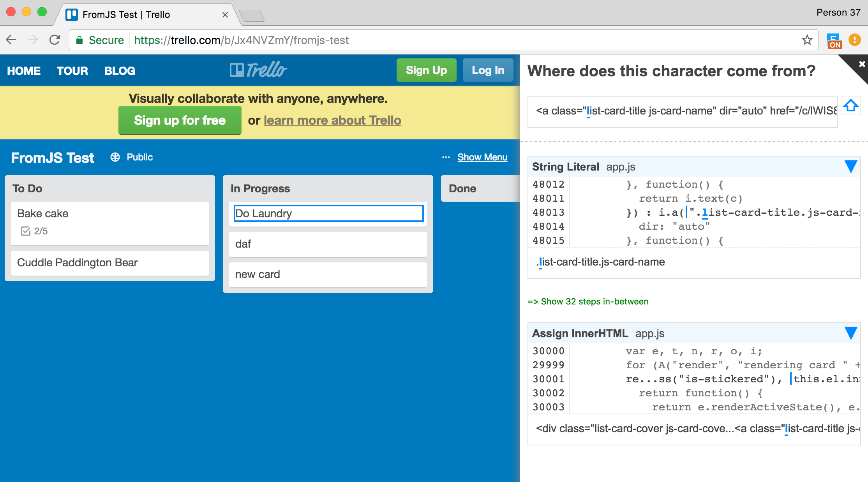The height and width of the screenshot is (482, 868).
Task: Click the blue up-arrow icon in panel
Action: point(850,106)
